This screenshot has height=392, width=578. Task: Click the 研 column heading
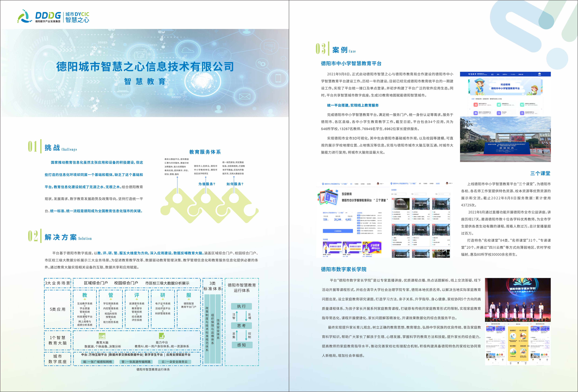[163, 295]
